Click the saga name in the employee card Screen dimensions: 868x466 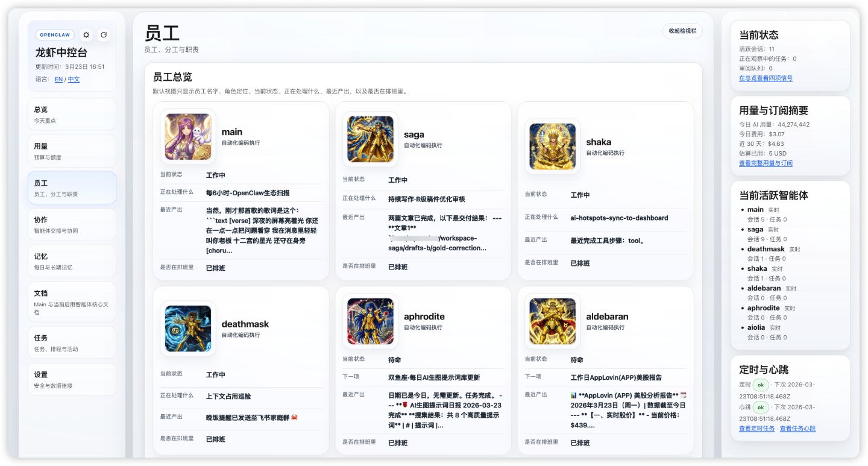tap(414, 134)
